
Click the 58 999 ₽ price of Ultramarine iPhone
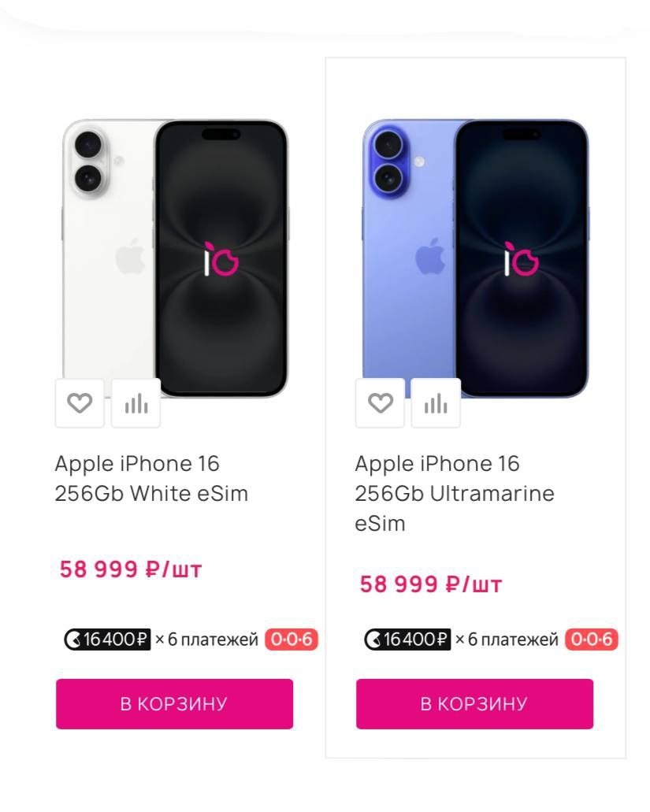click(x=431, y=584)
